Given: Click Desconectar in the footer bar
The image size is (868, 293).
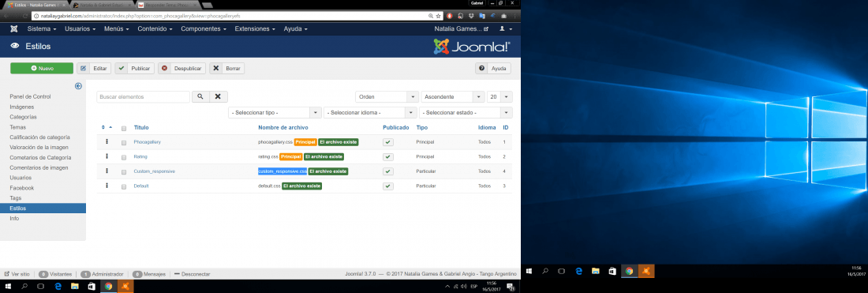Looking at the screenshot, I should 192,274.
